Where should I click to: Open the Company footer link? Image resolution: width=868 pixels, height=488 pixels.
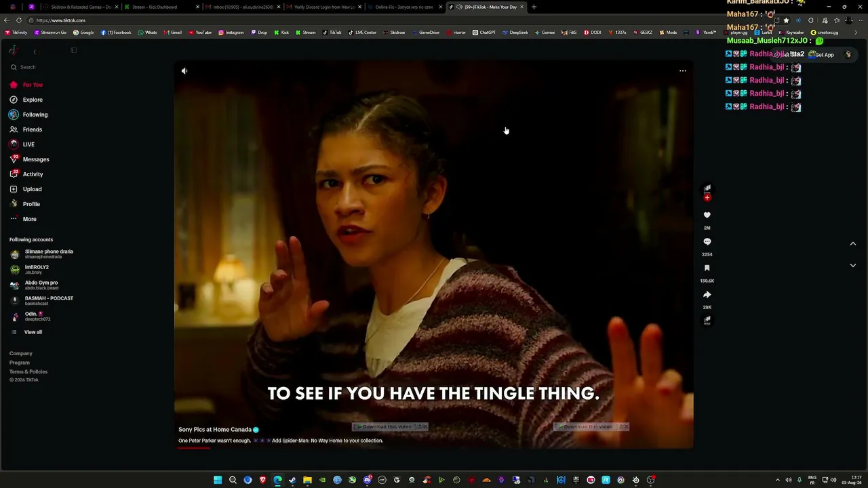[21, 353]
